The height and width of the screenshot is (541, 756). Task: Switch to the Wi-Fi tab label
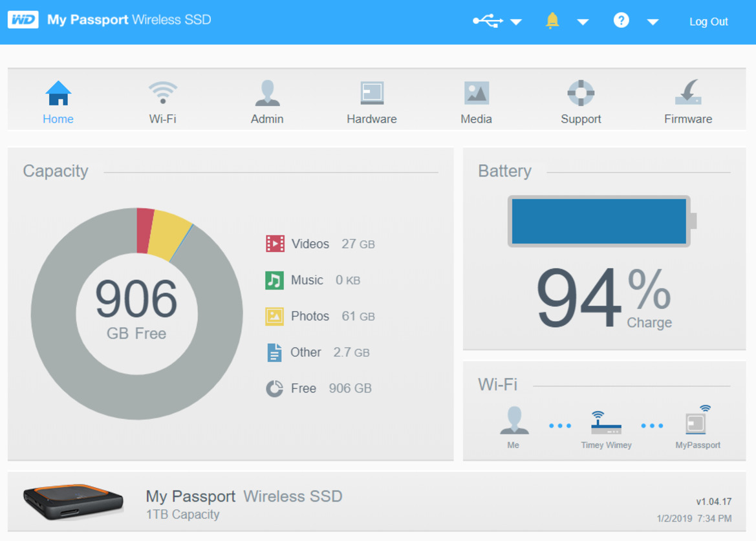(163, 119)
